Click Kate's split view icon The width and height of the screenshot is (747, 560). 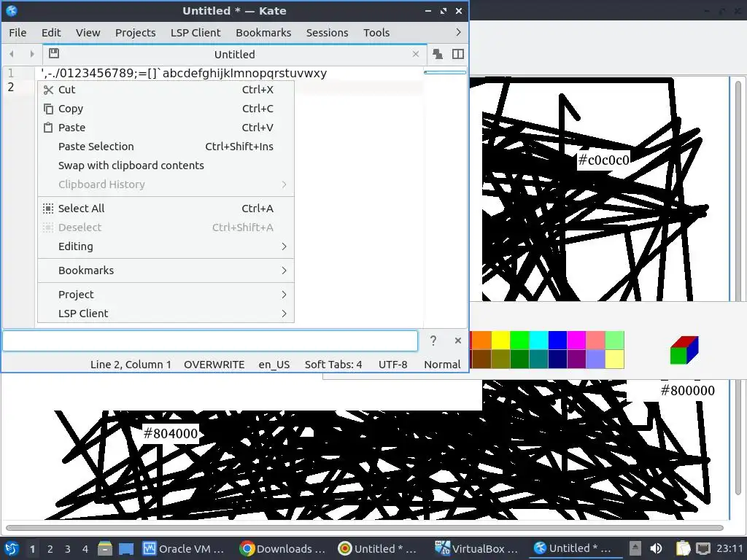tap(458, 54)
